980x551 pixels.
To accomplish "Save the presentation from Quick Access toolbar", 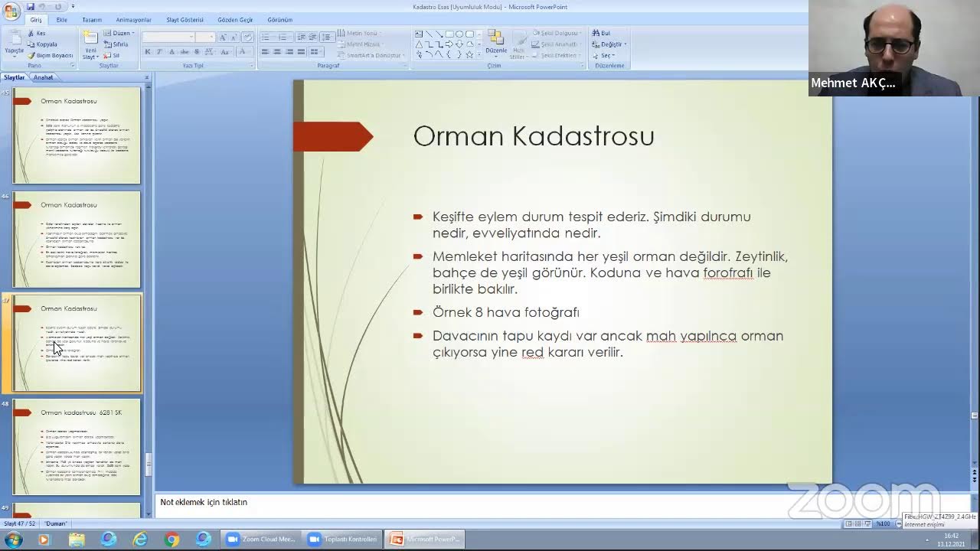I will pyautogui.click(x=29, y=7).
